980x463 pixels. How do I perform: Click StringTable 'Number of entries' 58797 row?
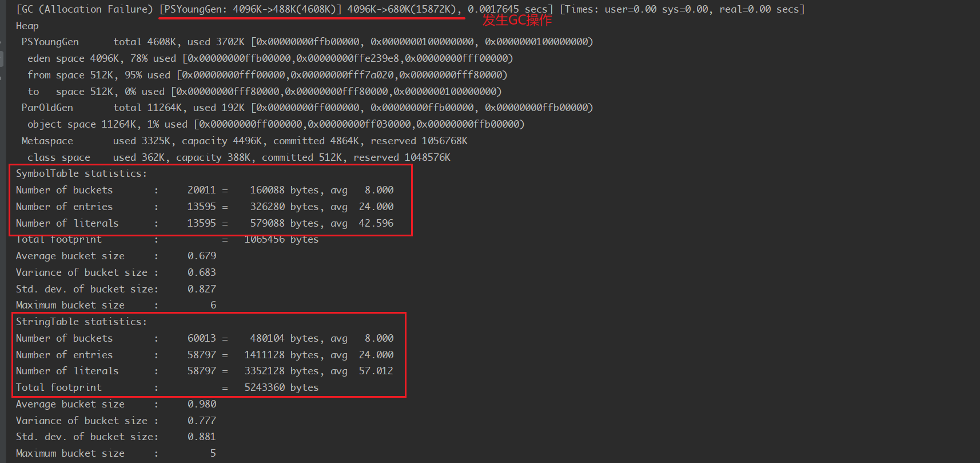pos(205,355)
